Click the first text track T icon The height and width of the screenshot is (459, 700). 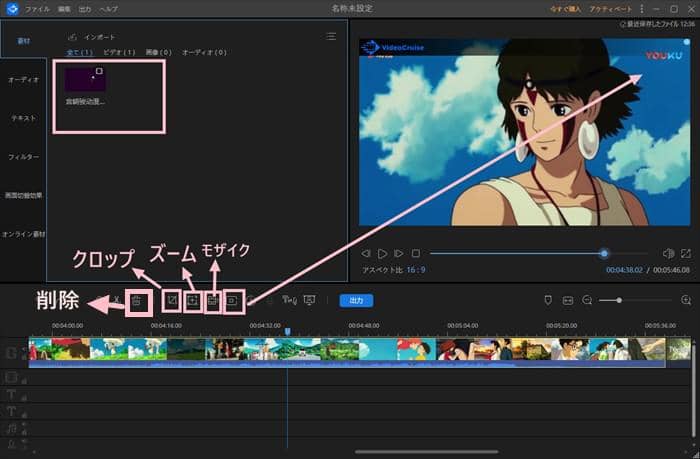point(11,394)
